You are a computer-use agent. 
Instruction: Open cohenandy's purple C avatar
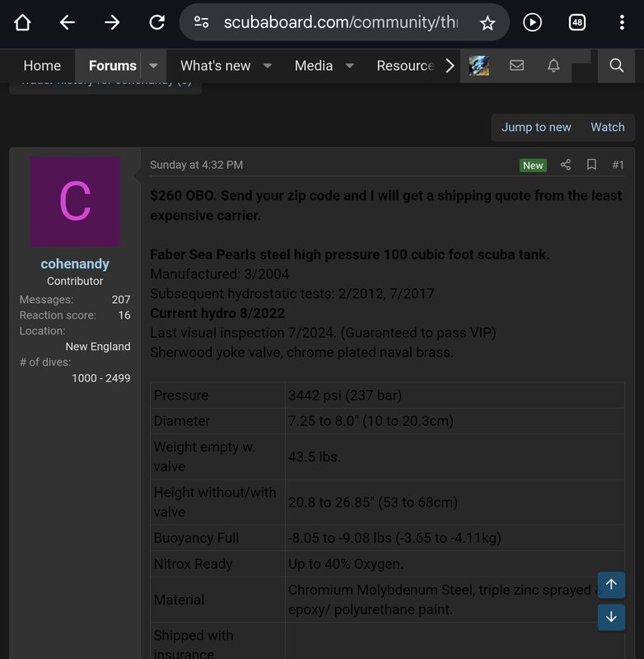point(75,202)
